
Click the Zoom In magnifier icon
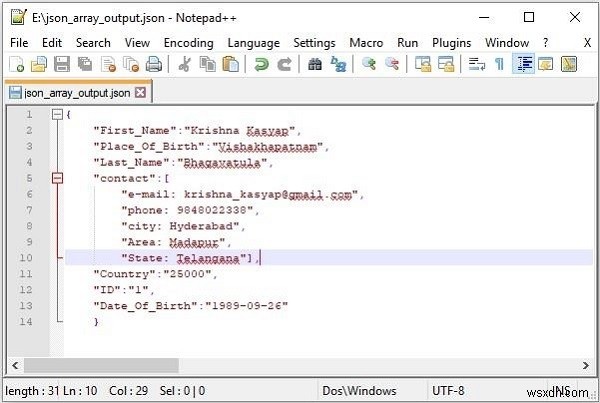pos(369,64)
